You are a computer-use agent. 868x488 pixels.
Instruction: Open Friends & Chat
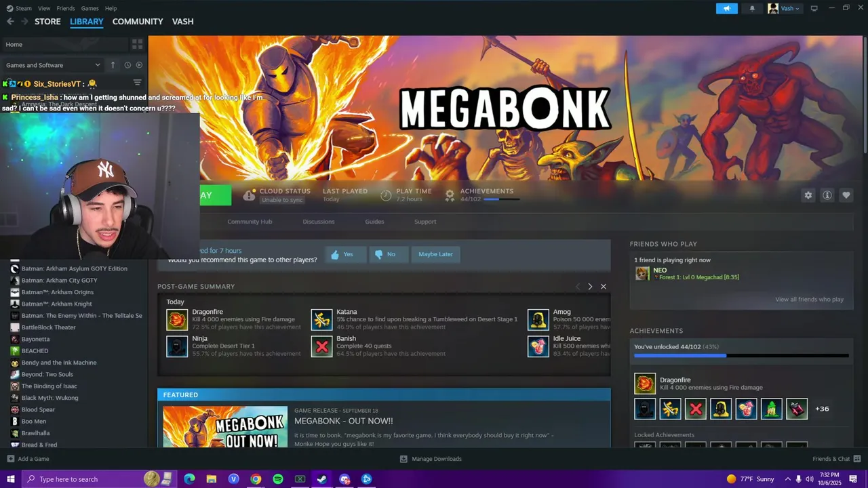click(835, 459)
